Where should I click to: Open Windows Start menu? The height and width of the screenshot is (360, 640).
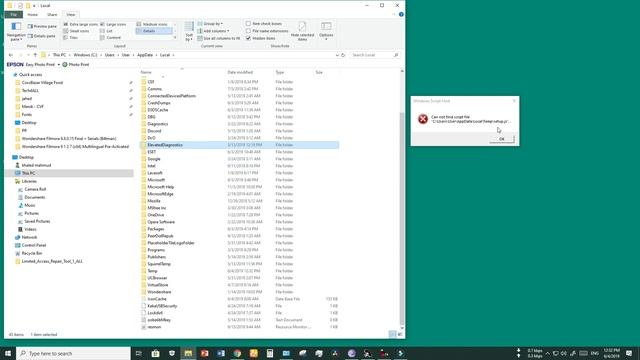(8, 353)
